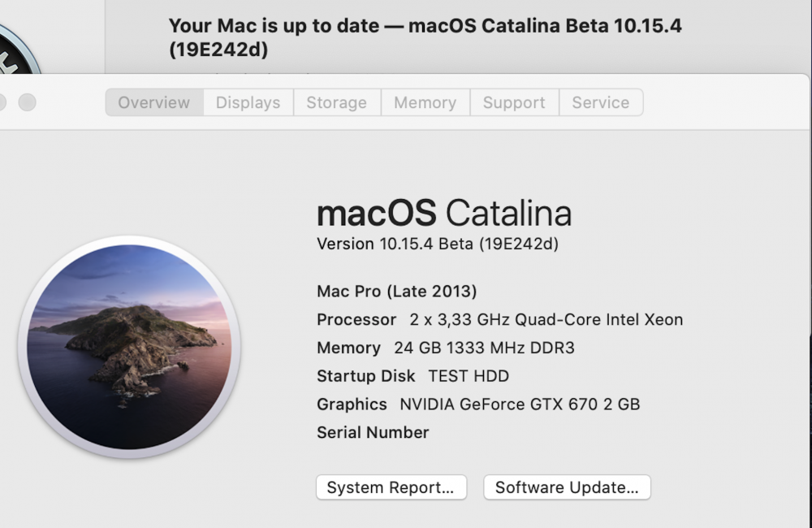Click the Processor label
This screenshot has height=528, width=812.
click(356, 320)
